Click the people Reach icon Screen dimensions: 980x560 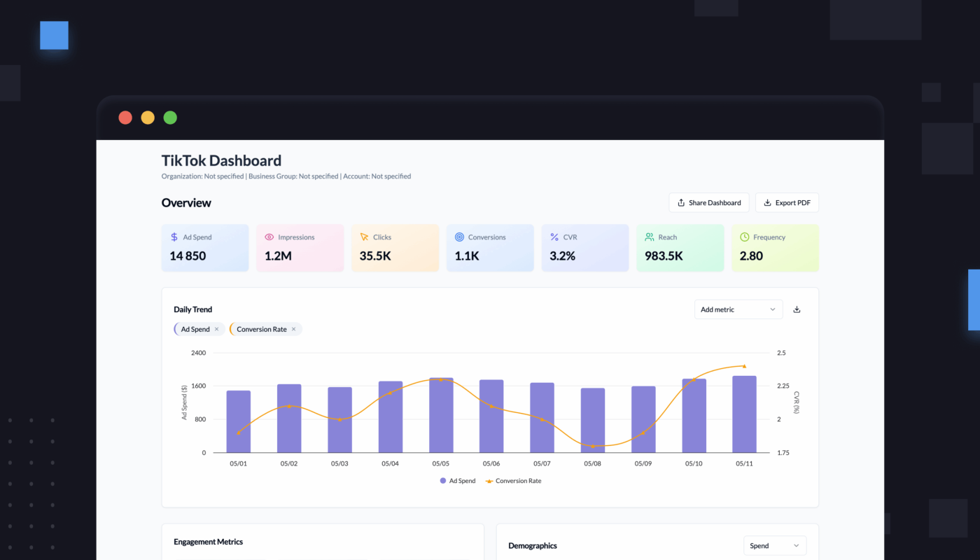(x=650, y=237)
